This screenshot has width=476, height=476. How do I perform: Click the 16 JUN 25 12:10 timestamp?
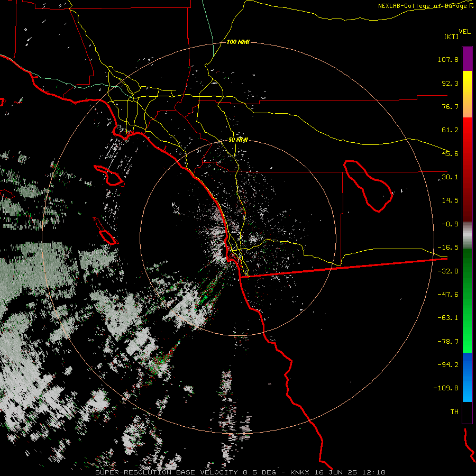349,472
